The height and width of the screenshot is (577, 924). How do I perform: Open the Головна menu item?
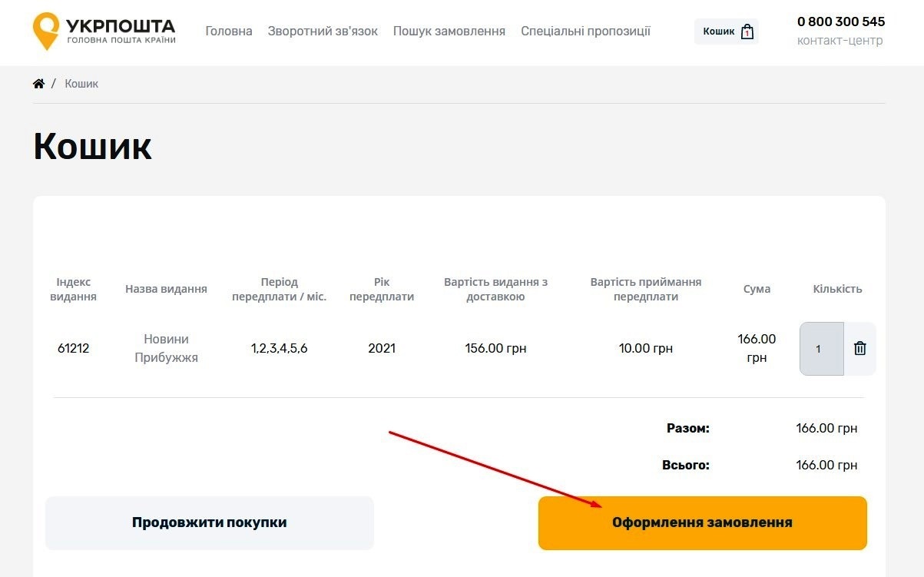(x=229, y=32)
